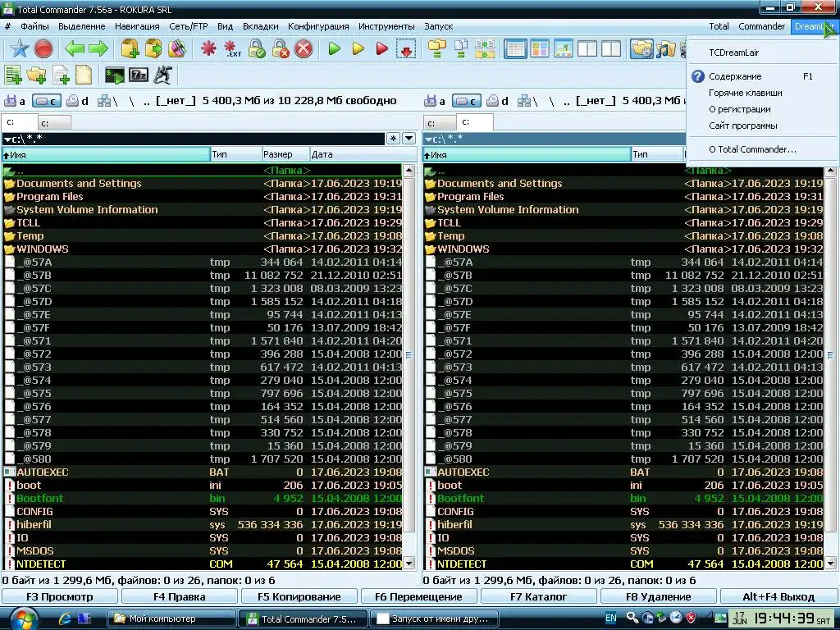Click the red asterisk select icon
Screen dimensions: 840x630
coord(208,48)
